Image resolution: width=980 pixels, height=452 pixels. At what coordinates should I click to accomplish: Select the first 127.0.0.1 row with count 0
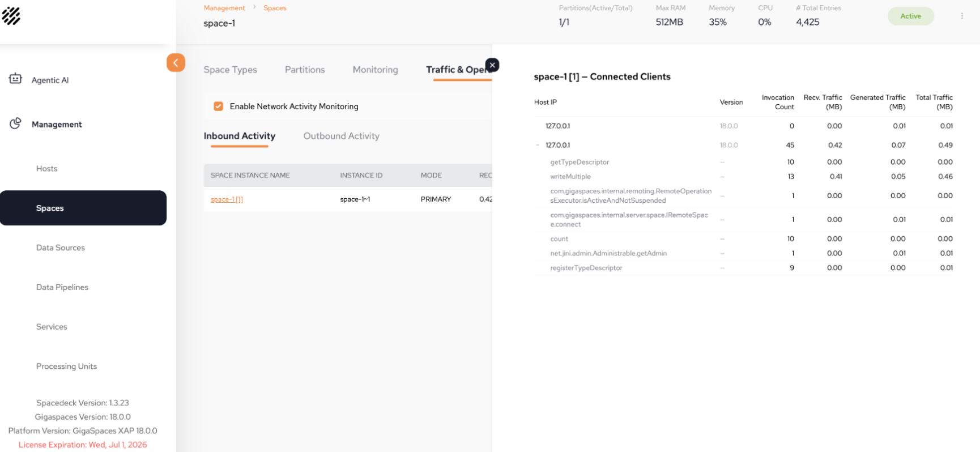pos(743,126)
